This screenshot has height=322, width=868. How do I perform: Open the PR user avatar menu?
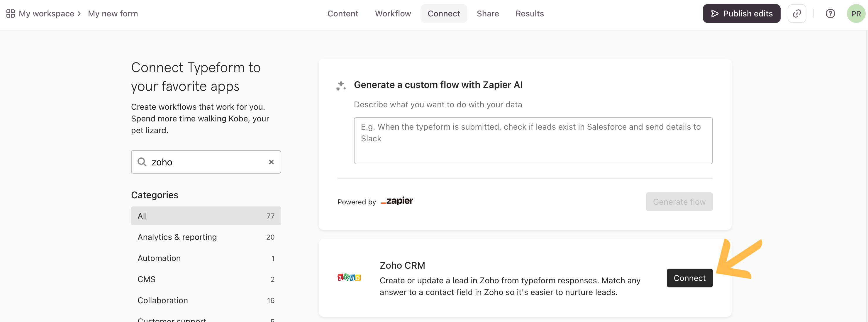(856, 13)
